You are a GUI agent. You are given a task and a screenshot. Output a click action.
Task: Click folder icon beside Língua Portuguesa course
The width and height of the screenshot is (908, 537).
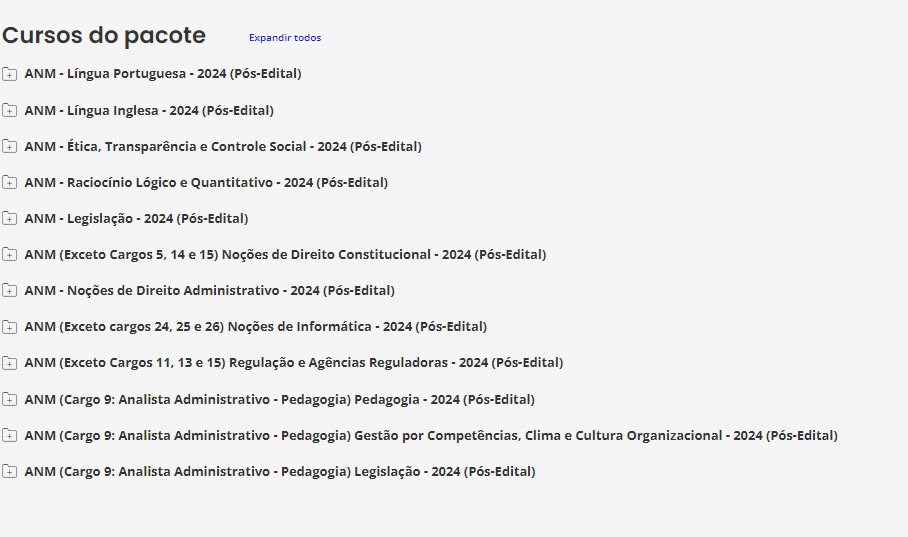point(9,74)
